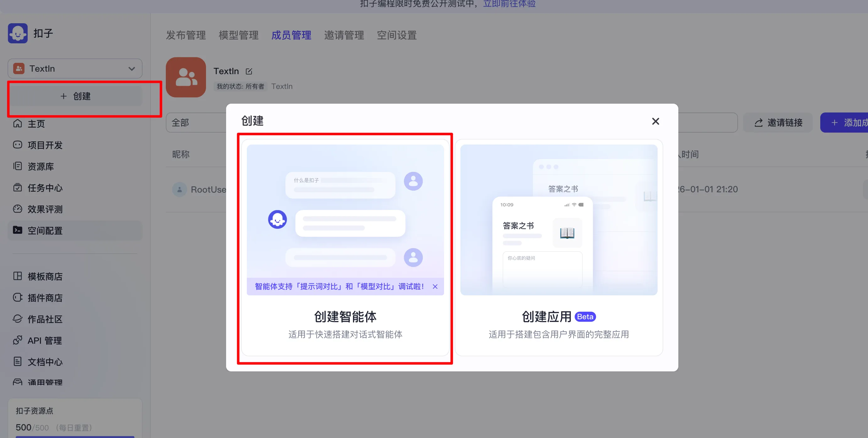Choose the 创建智能体 card

345,248
